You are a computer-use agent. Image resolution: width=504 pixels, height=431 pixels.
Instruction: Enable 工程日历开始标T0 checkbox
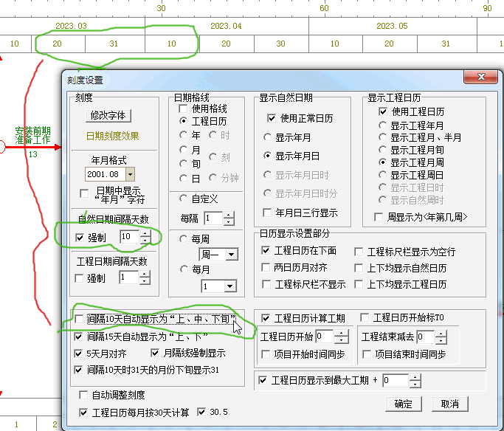365,317
